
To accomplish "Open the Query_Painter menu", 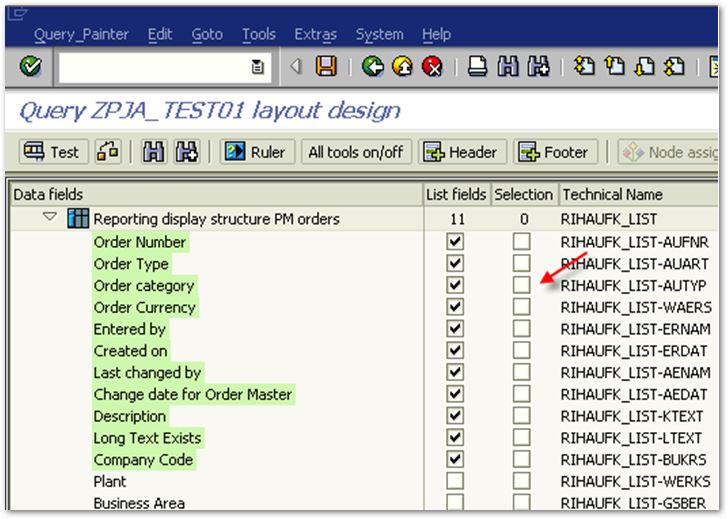I will pos(81,34).
